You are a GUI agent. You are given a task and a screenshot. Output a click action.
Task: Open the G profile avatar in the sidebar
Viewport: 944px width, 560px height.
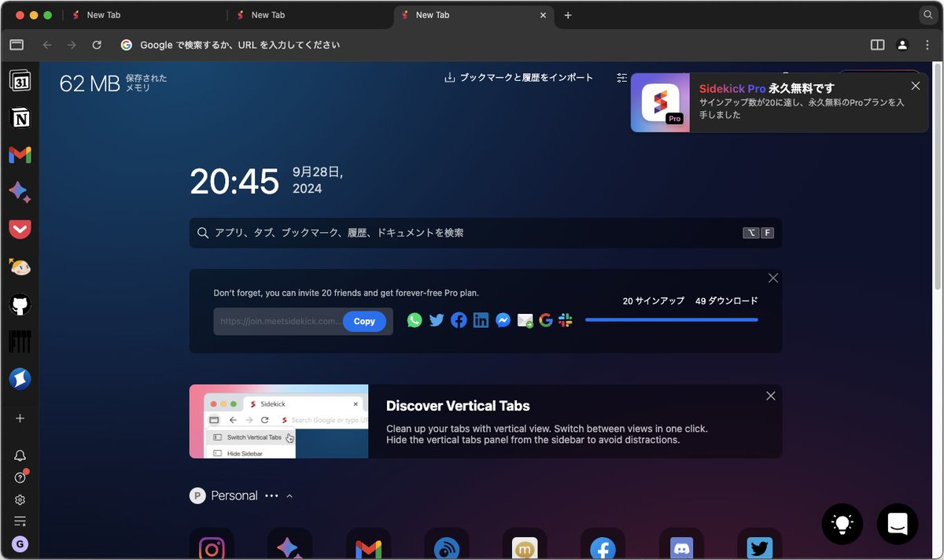pyautogui.click(x=20, y=544)
